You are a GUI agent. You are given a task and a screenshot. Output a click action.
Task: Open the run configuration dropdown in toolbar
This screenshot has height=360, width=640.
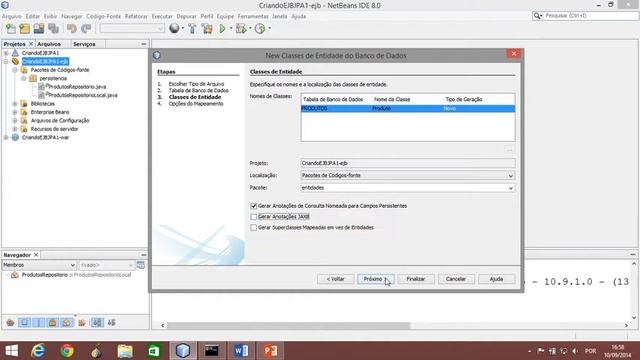click(160, 28)
